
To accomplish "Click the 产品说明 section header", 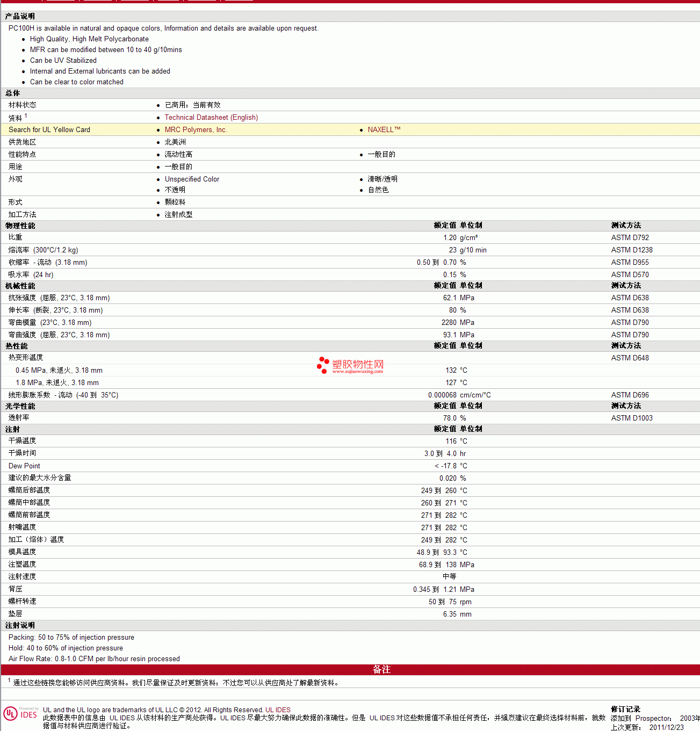I will pyautogui.click(x=20, y=16).
